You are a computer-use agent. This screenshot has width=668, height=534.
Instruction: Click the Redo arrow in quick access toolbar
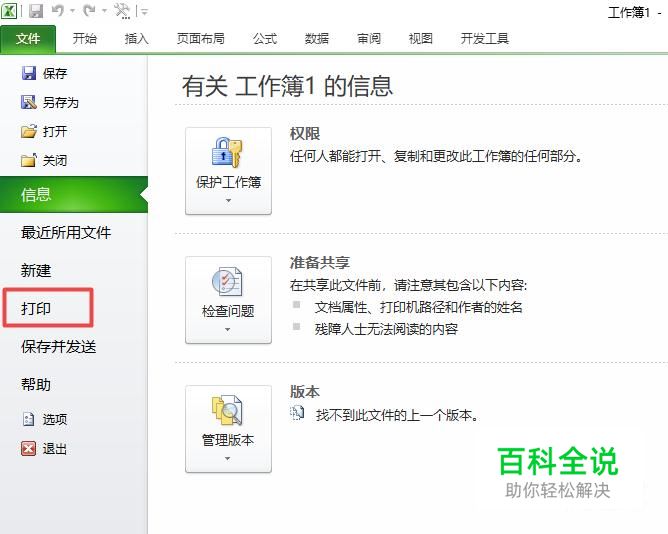(89, 11)
